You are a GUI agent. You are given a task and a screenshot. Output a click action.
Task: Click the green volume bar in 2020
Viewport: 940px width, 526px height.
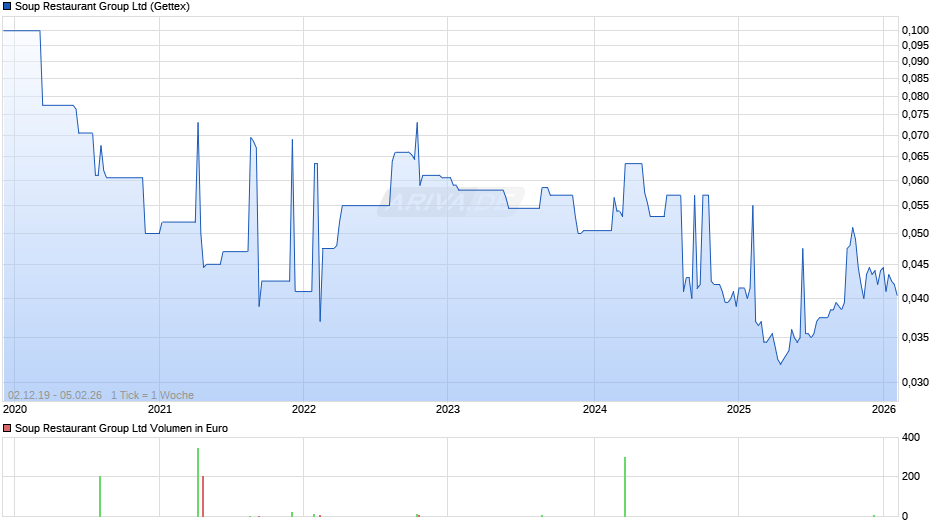click(x=100, y=496)
